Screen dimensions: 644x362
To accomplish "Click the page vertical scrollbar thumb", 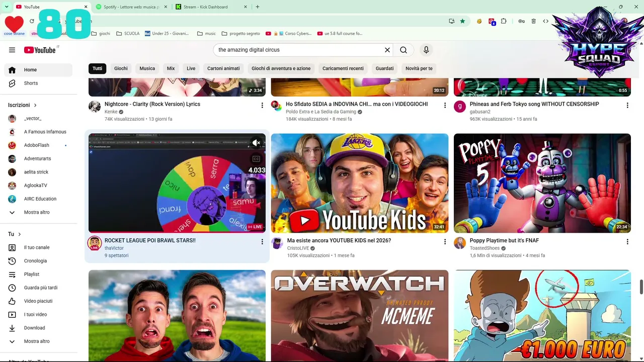I will [641, 287].
